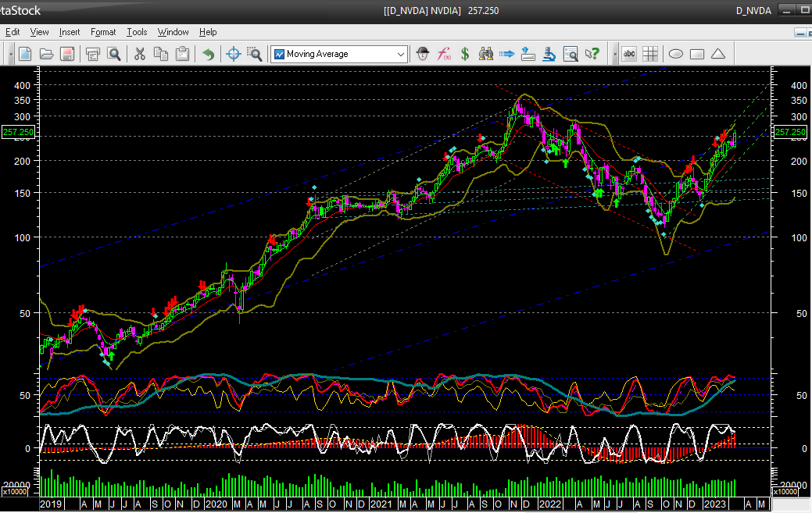Open the f(x) indicator builder

point(444,54)
